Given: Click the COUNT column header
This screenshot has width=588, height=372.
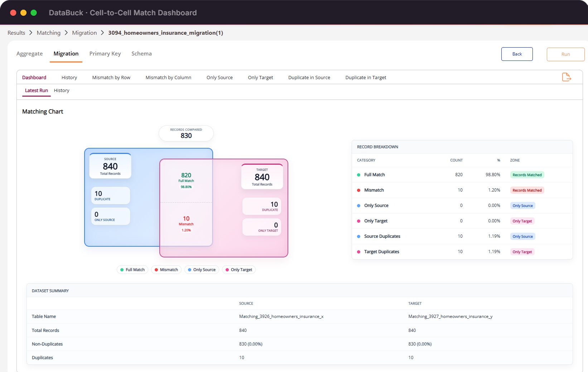Looking at the screenshot, I should tap(456, 160).
